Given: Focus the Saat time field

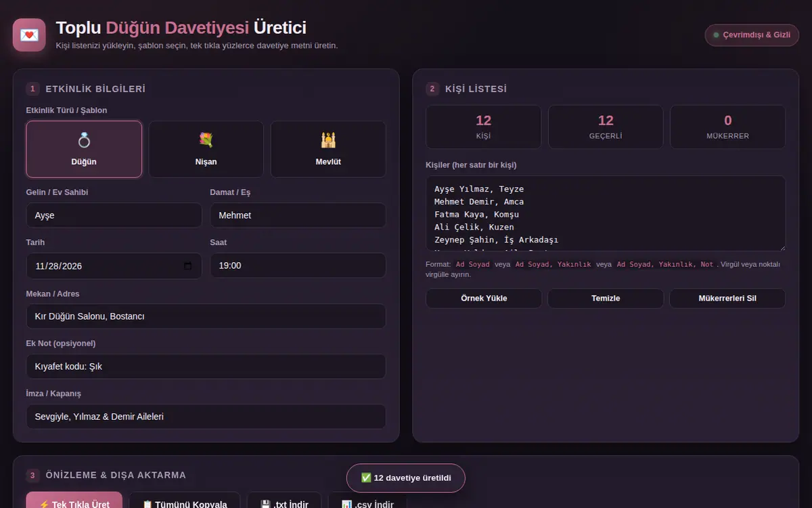Looking at the screenshot, I should pyautogui.click(x=298, y=266).
